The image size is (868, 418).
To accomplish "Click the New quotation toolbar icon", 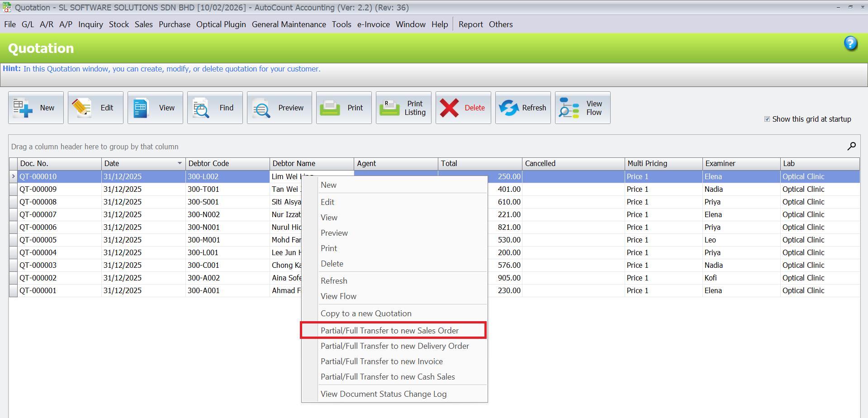I will pyautogui.click(x=23, y=108).
